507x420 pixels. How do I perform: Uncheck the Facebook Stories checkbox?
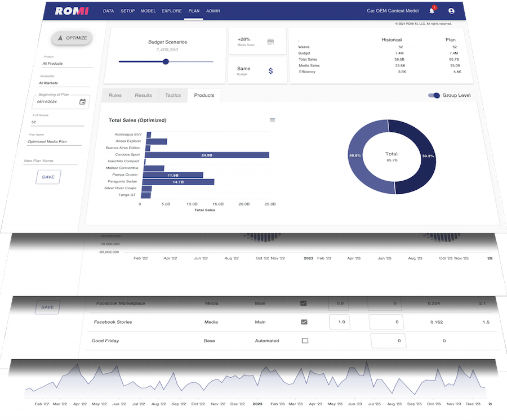304,322
